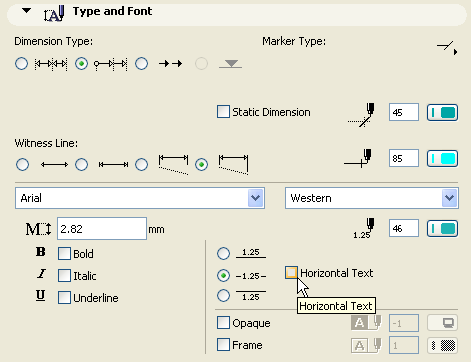Select the base-line arrows dimension type radio button
The height and width of the screenshot is (362, 471).
tap(142, 63)
